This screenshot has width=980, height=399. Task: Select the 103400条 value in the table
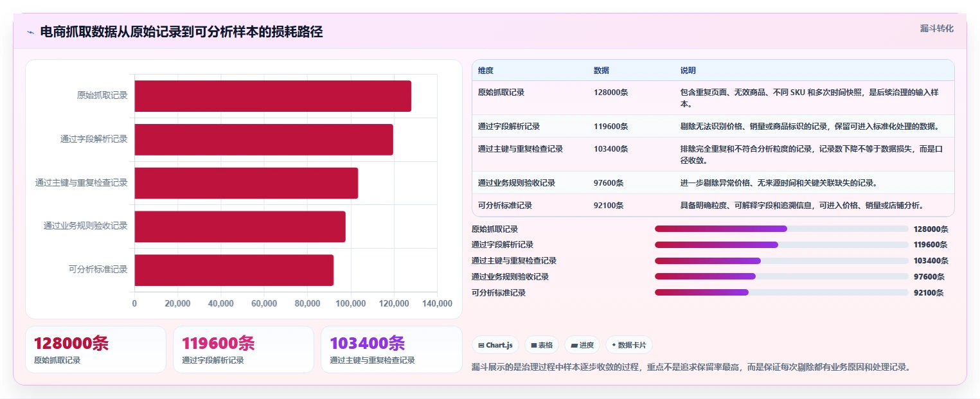[611, 148]
